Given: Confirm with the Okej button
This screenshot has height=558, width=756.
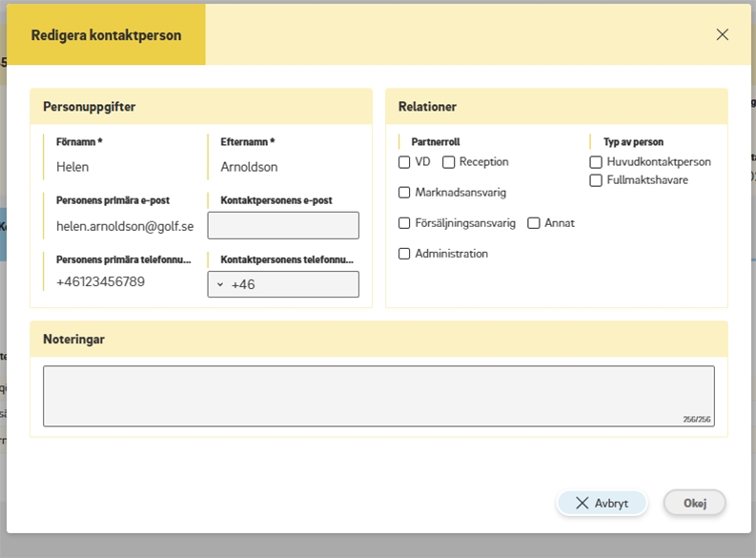Looking at the screenshot, I should [x=694, y=503].
